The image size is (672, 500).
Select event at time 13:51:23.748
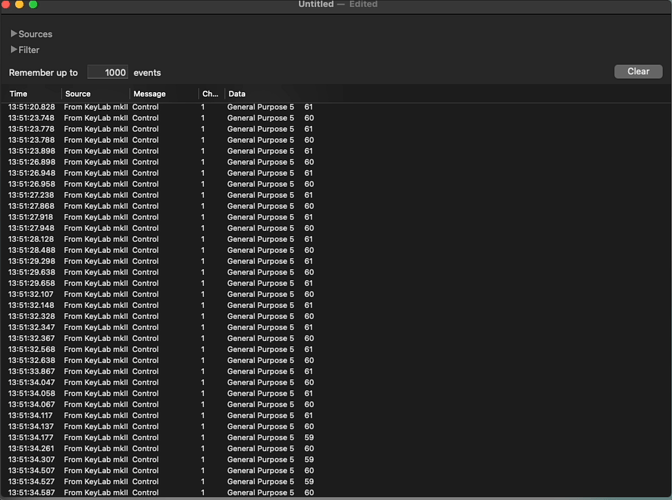(336, 118)
